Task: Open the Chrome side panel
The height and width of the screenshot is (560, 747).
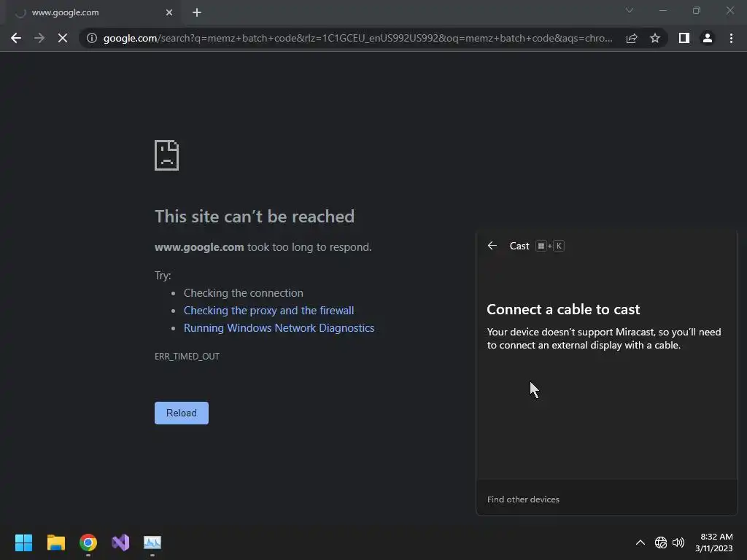Action: pos(684,38)
